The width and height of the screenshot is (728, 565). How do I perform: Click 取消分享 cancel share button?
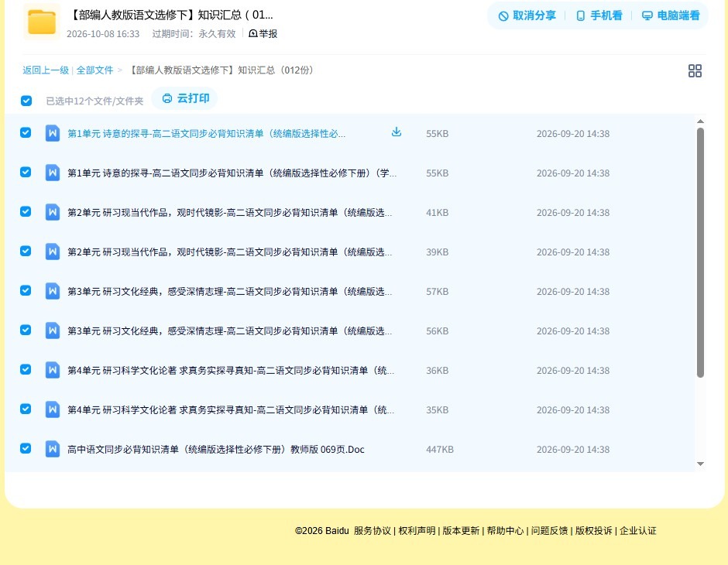point(527,15)
